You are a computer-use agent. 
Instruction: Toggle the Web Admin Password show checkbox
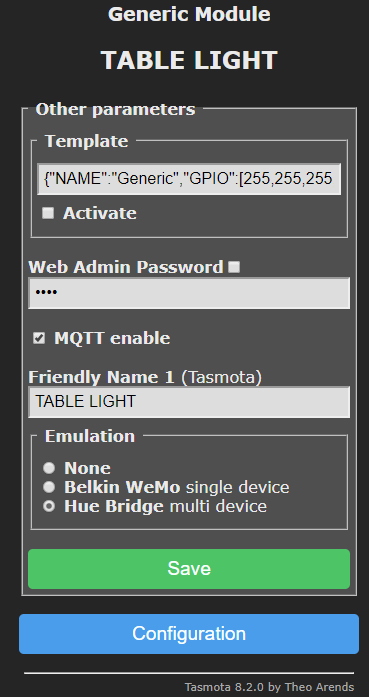(234, 267)
